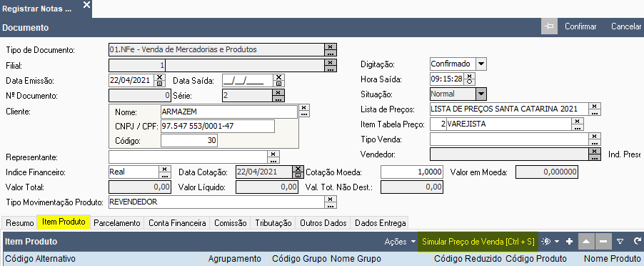Viewport: 644px width, 266px height.
Task: Refresh the Item Produto grid
Action: (638, 242)
